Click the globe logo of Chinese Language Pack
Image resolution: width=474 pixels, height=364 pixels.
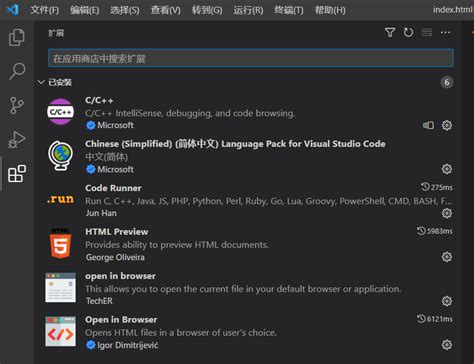tap(60, 155)
